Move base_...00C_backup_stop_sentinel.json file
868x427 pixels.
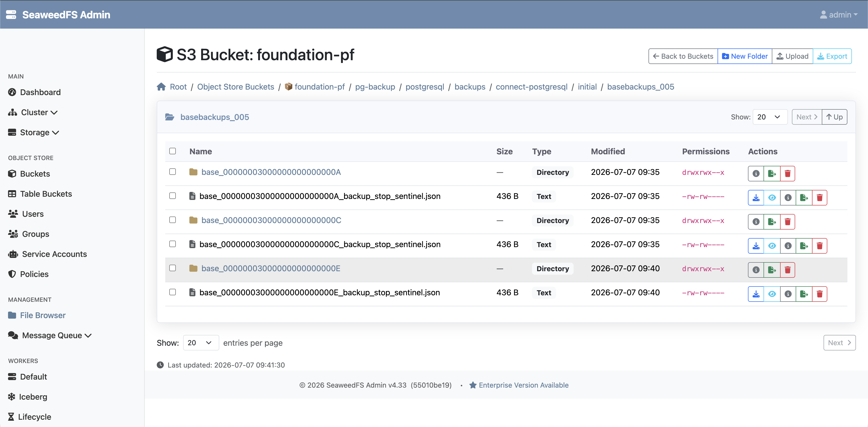804,246
